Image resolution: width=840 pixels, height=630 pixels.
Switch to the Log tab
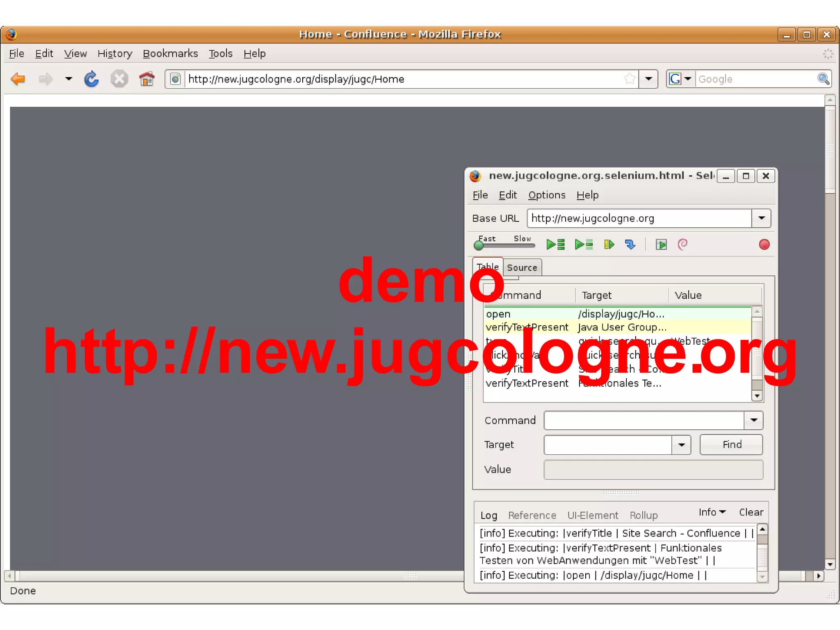pyautogui.click(x=488, y=515)
